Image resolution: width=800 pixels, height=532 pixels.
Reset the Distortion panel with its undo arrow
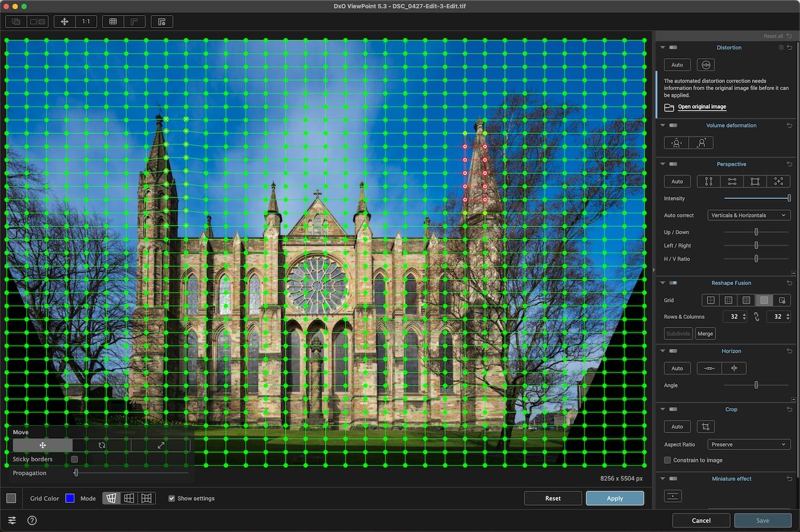click(789, 48)
